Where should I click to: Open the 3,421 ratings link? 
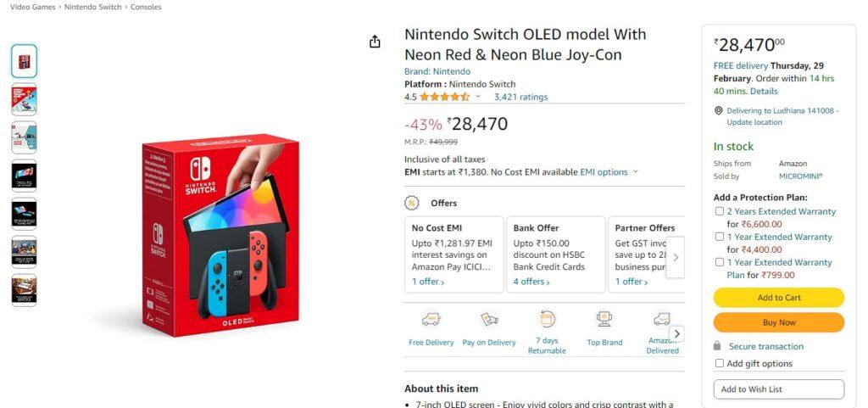520,97
